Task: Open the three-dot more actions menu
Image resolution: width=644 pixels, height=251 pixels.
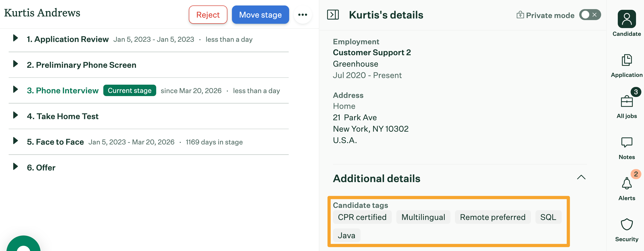Action: (x=302, y=15)
